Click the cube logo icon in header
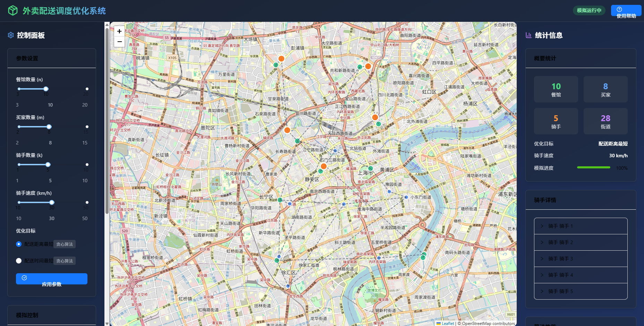 tap(13, 11)
